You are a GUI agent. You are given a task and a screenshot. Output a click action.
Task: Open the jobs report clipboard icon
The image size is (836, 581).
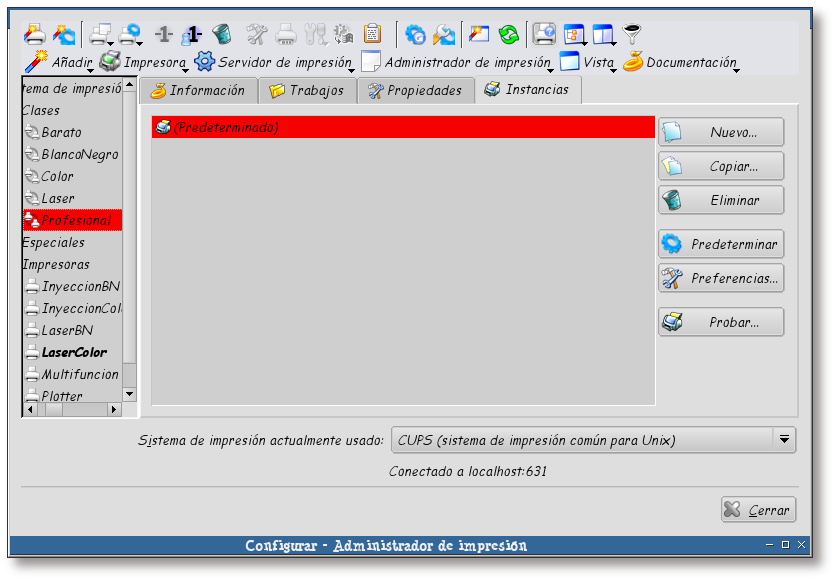[x=371, y=33]
